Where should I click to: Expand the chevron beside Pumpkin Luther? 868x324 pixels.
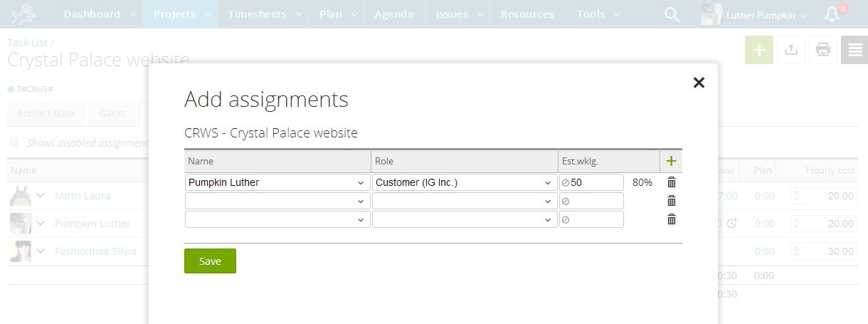click(x=41, y=224)
